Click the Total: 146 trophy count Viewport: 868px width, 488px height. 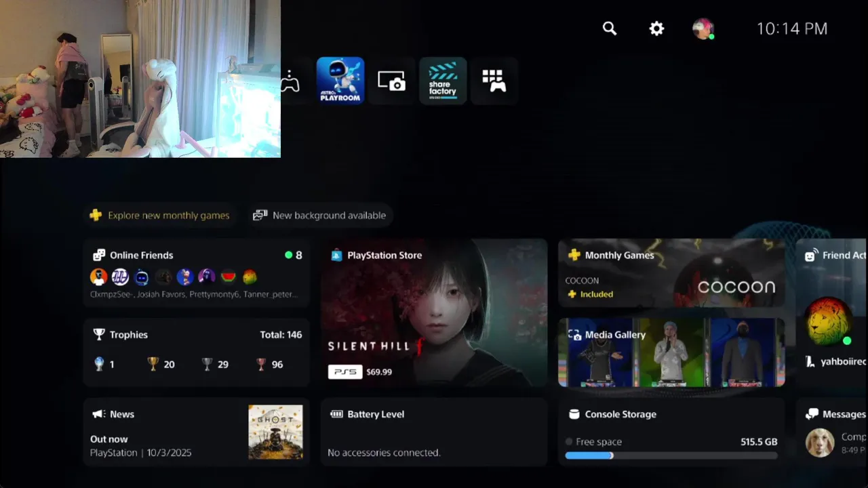281,334
